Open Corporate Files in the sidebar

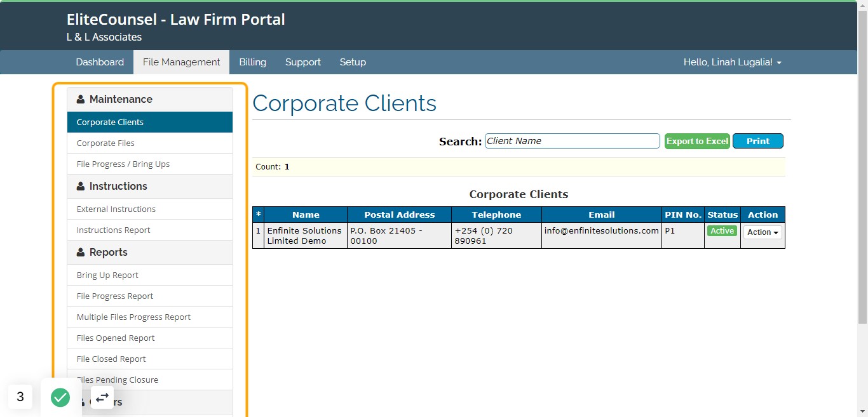(150, 143)
